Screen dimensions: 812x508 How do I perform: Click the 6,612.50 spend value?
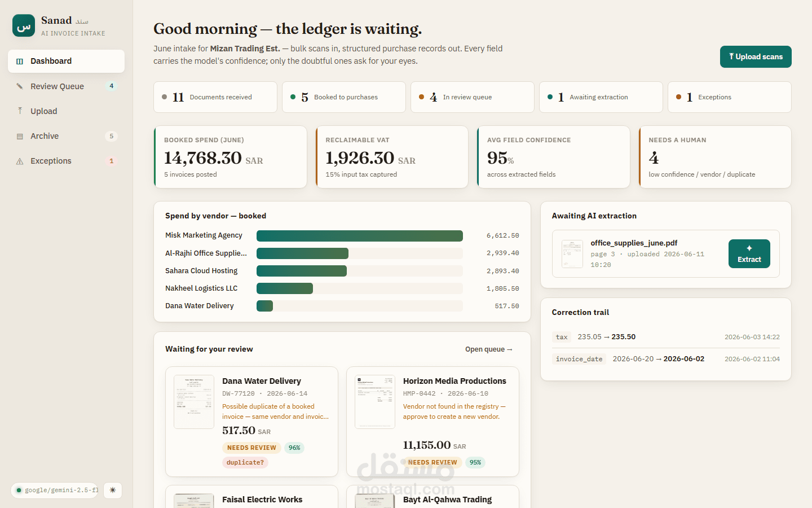point(503,236)
